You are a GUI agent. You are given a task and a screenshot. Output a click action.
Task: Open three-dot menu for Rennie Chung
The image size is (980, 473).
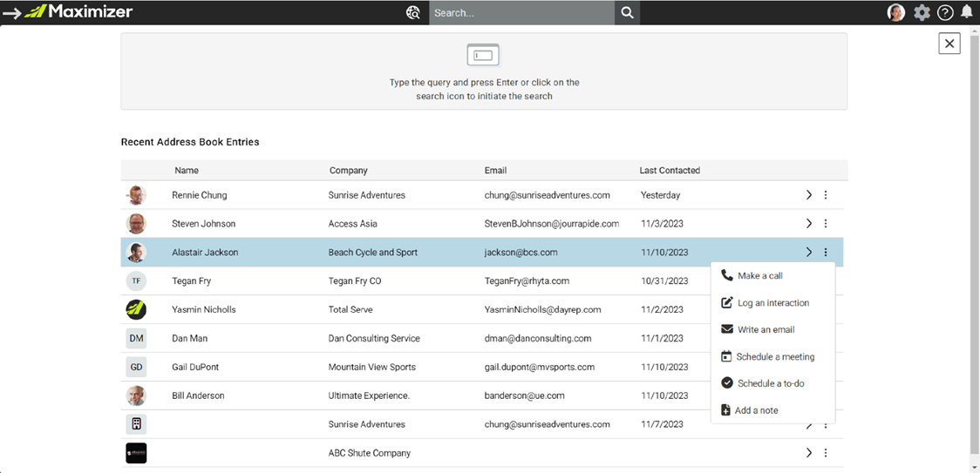click(826, 195)
